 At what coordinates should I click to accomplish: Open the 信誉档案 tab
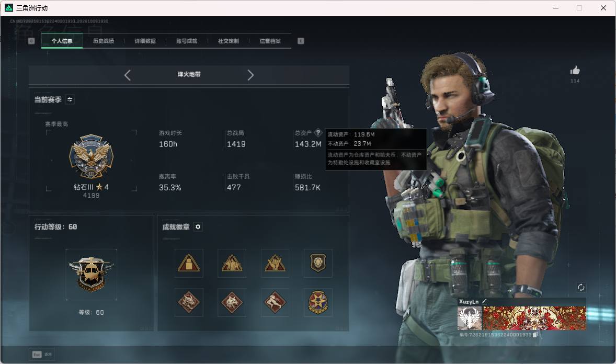point(270,41)
